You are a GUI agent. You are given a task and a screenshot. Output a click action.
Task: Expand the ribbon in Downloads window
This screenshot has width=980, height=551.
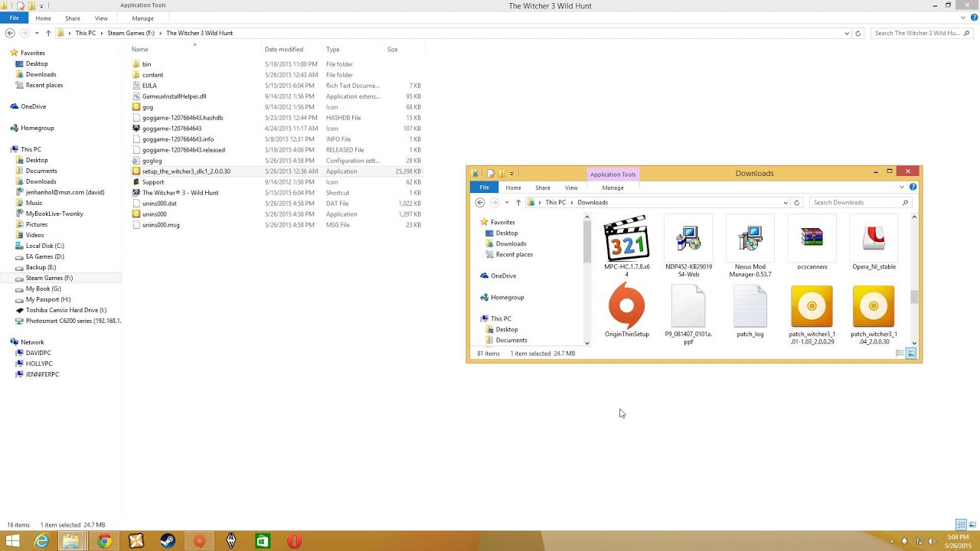pyautogui.click(x=902, y=187)
